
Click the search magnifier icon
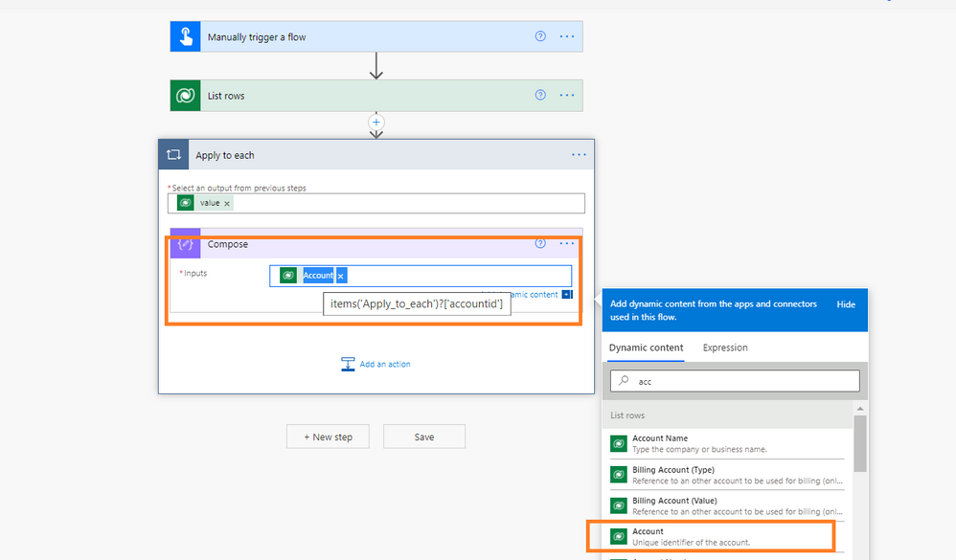pyautogui.click(x=624, y=380)
